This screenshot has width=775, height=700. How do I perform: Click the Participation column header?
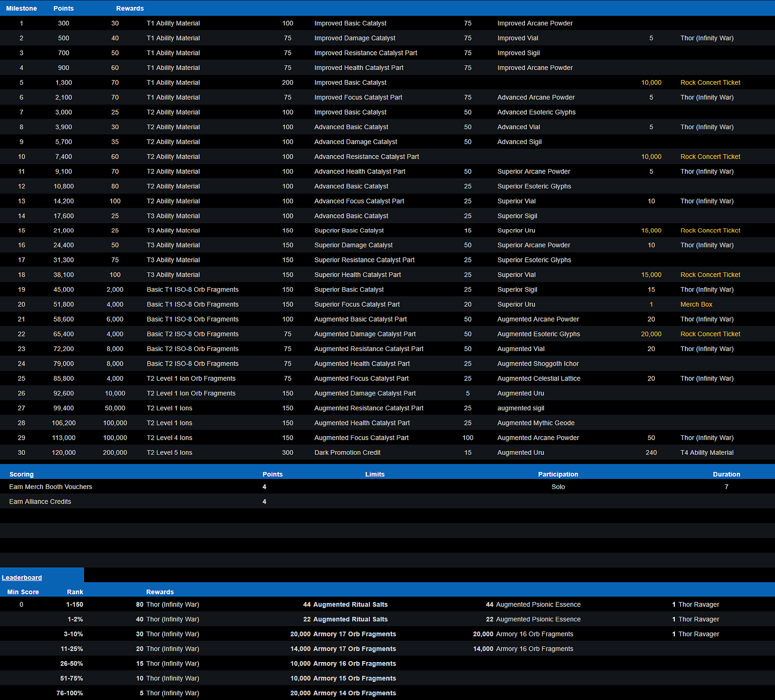tap(558, 474)
